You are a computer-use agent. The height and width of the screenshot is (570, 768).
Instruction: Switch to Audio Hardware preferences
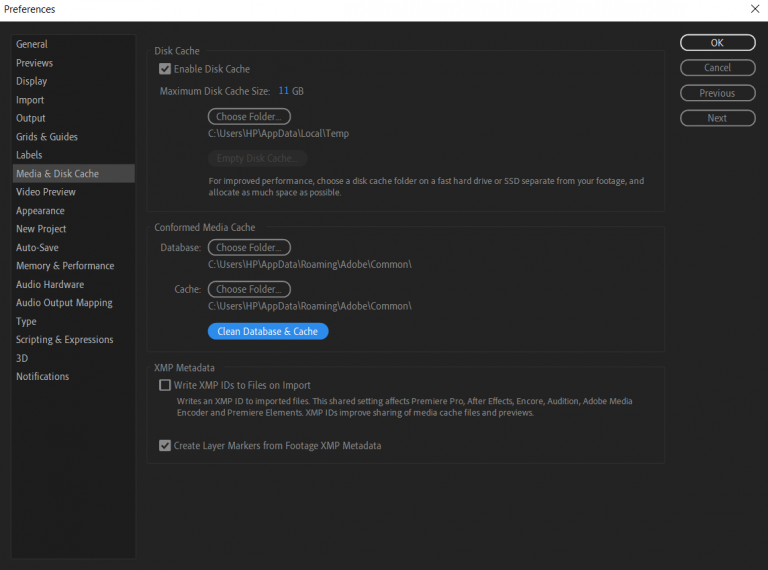click(x=50, y=284)
